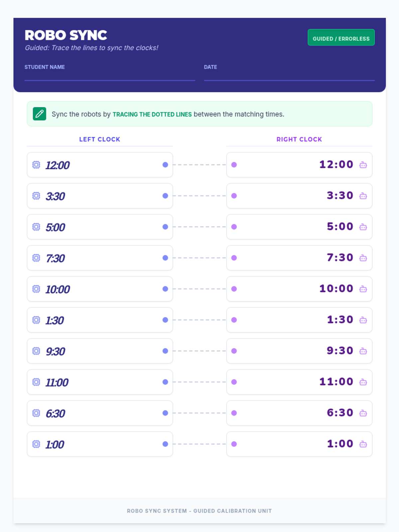Click the left 1:30 time card
399x532 pixels.
pos(100,320)
